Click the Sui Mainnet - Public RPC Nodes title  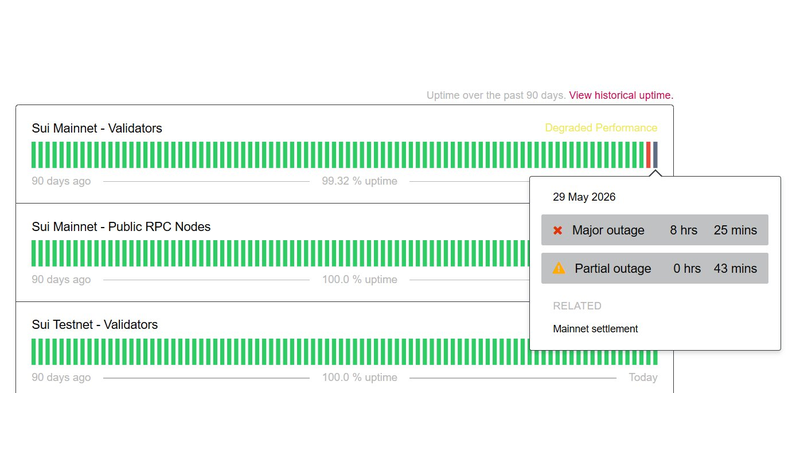[x=121, y=227]
